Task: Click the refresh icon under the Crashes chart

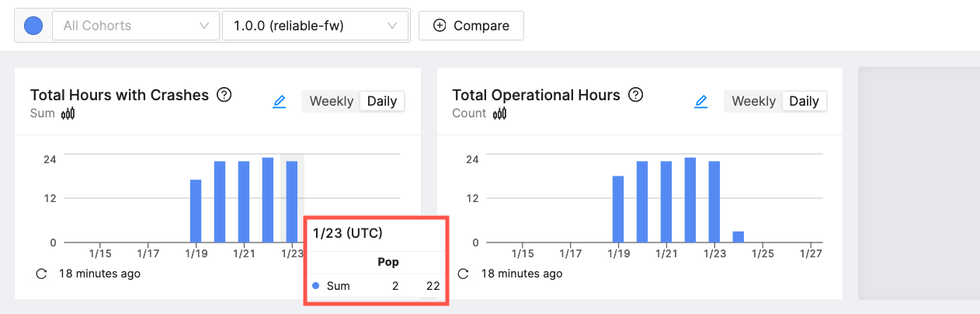Action: pyautogui.click(x=42, y=274)
